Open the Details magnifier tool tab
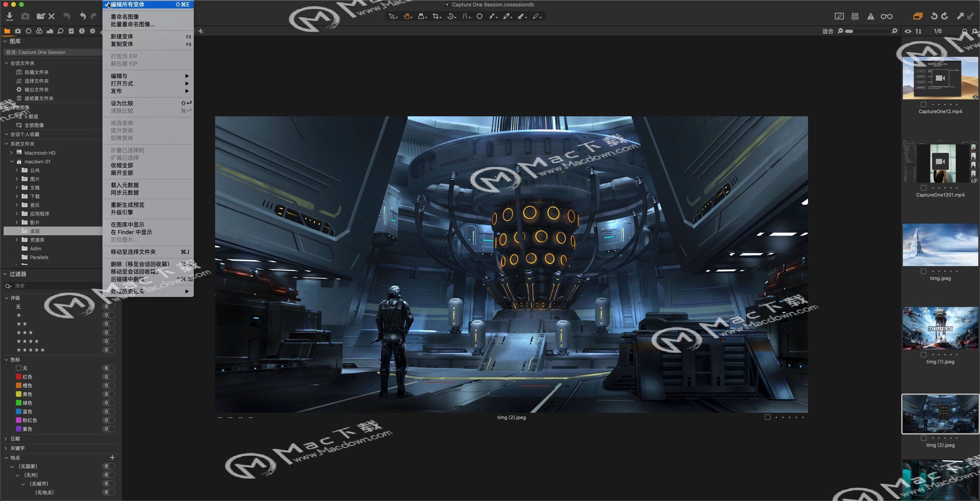This screenshot has width=980, height=501. click(60, 31)
